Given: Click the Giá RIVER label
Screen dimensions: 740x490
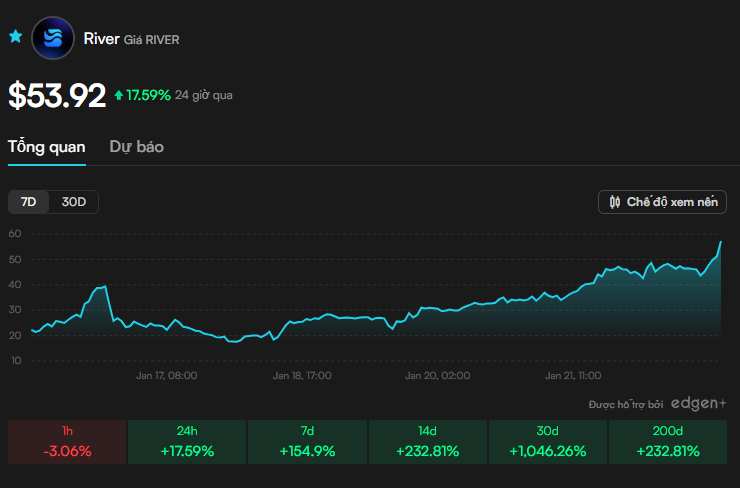Looking at the screenshot, I should point(151,40).
